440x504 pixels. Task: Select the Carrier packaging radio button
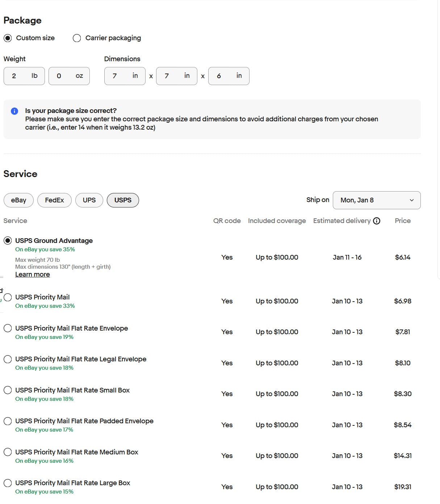pos(77,38)
